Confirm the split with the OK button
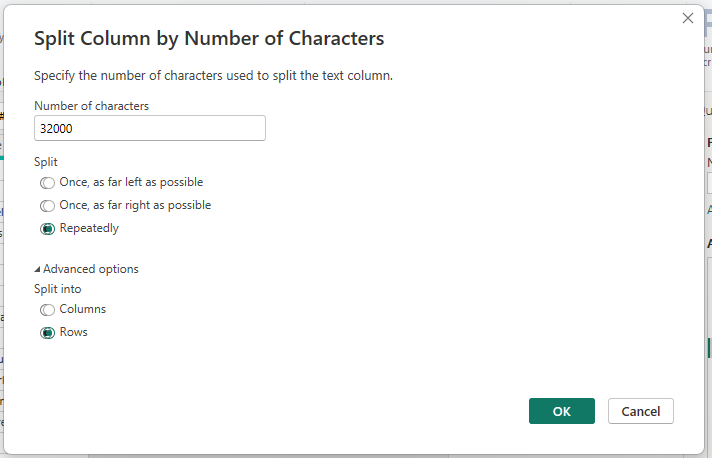This screenshot has width=712, height=458. pos(561,411)
